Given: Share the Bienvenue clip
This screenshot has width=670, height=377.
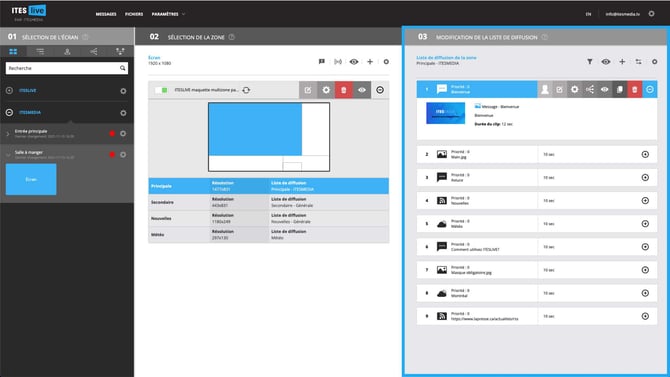Looking at the screenshot, I should 590,89.
